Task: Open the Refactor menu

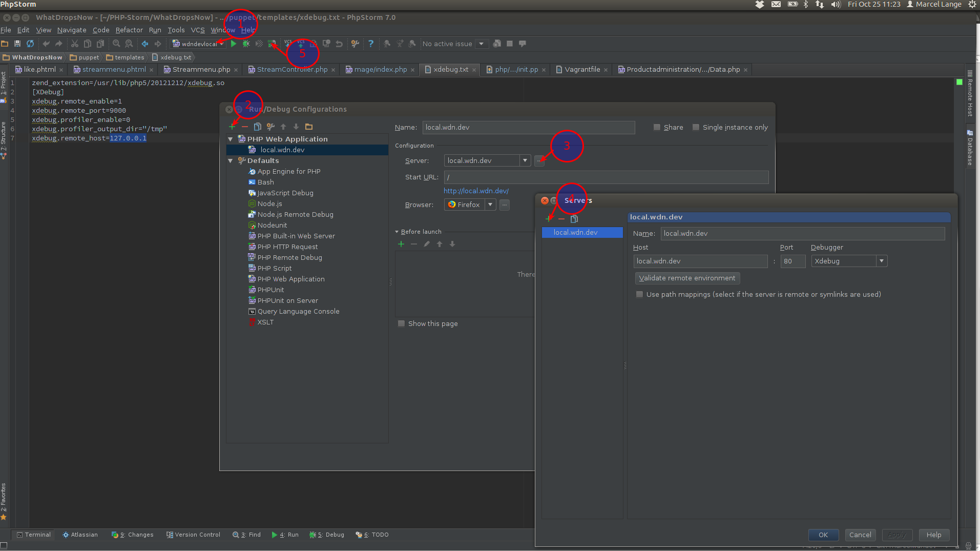Action: 129,30
